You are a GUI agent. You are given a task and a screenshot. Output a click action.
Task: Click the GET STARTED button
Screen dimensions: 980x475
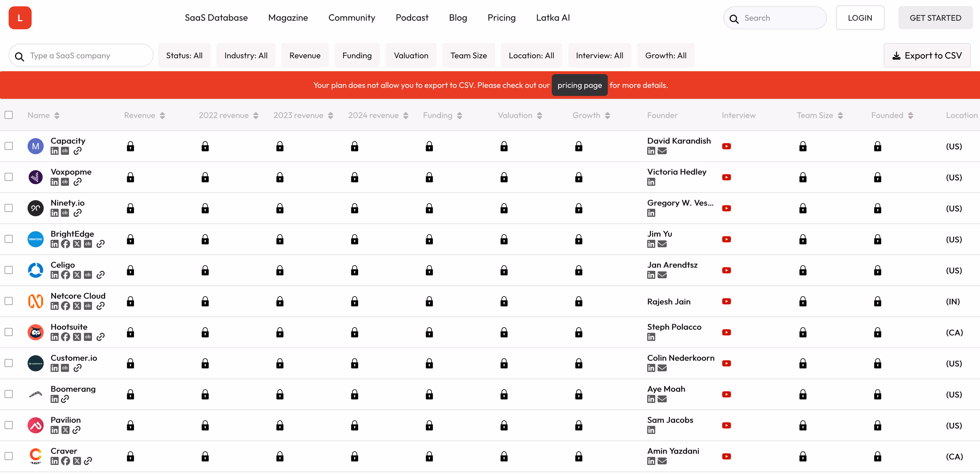935,18
